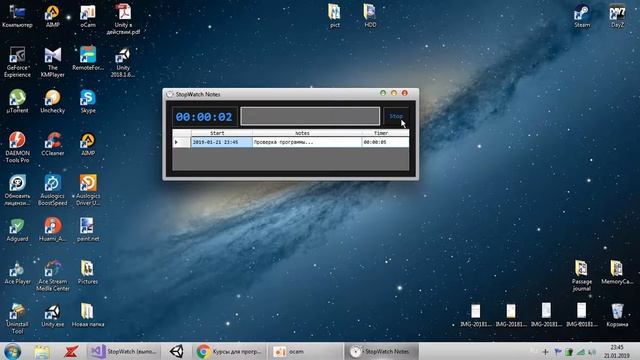Open the pict folder on desktop
640x360 pixels.
[x=334, y=16]
